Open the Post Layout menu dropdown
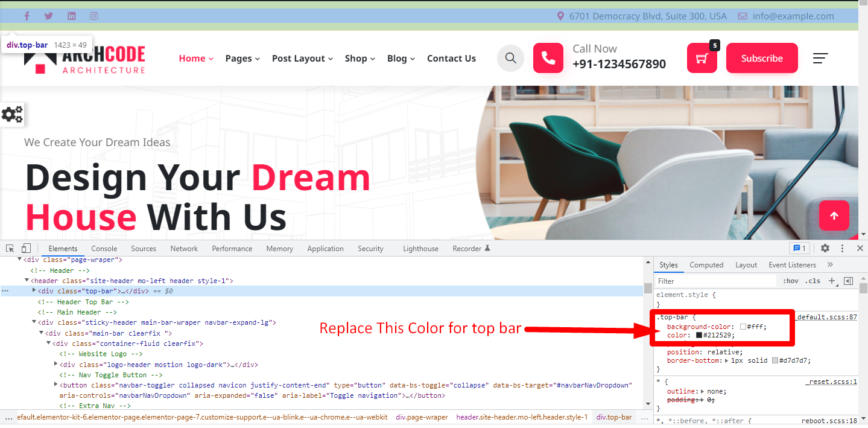The width and height of the screenshot is (868, 428). pyautogui.click(x=302, y=59)
